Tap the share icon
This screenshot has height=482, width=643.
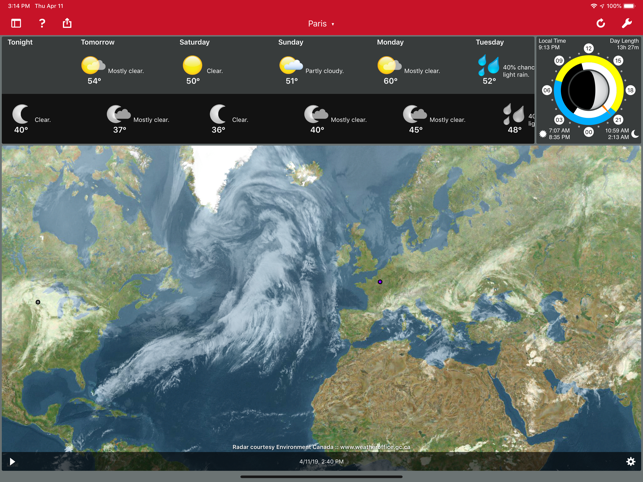click(x=67, y=23)
